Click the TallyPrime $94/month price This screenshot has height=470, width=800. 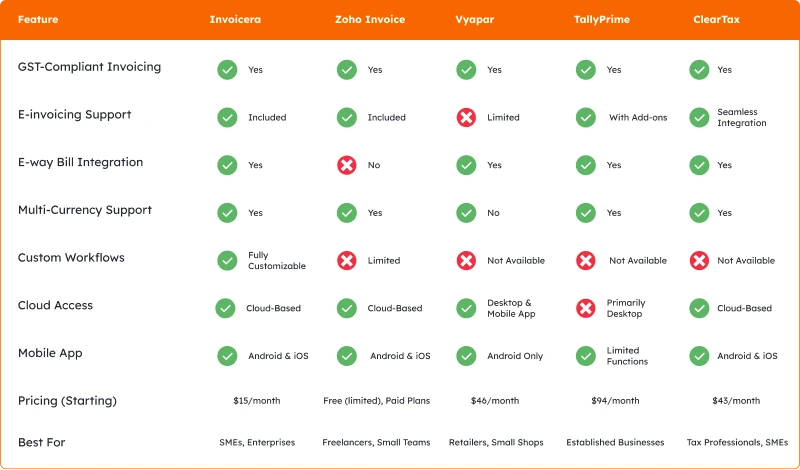coord(615,401)
